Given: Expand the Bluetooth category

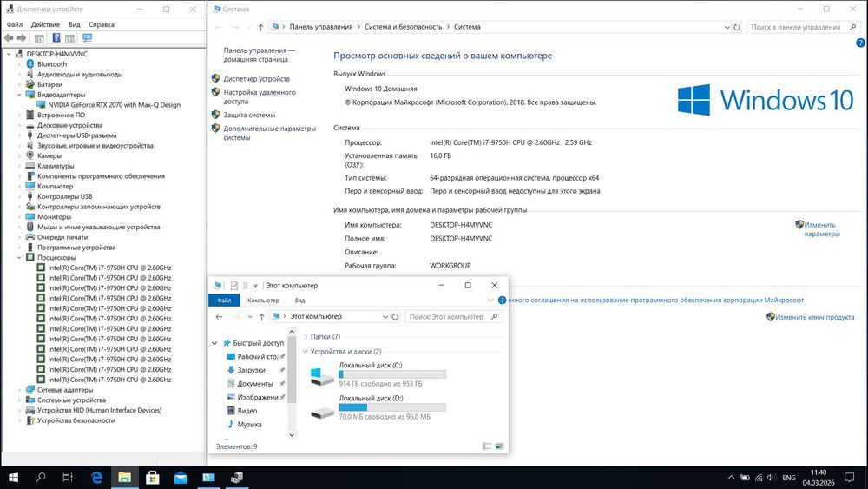Looking at the screenshot, I should coord(19,64).
